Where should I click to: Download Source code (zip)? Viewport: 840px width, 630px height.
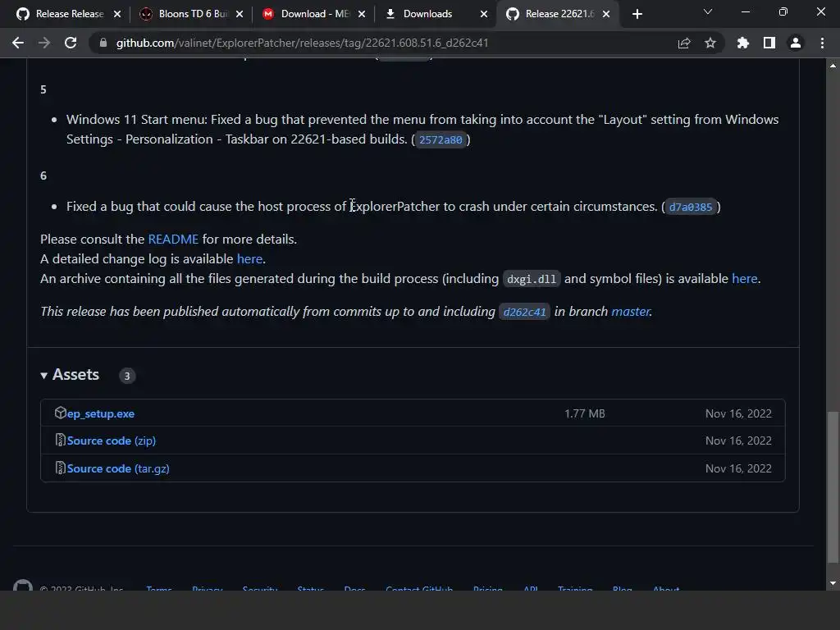click(112, 441)
